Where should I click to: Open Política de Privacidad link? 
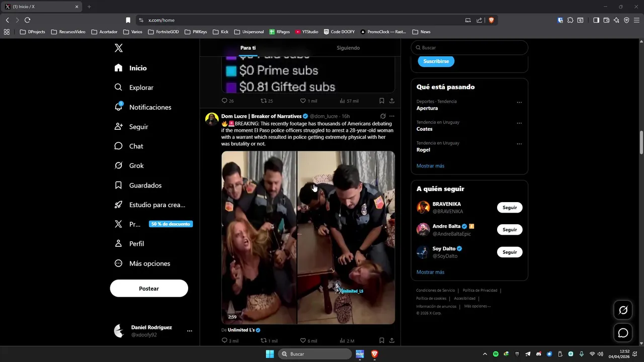click(x=480, y=290)
